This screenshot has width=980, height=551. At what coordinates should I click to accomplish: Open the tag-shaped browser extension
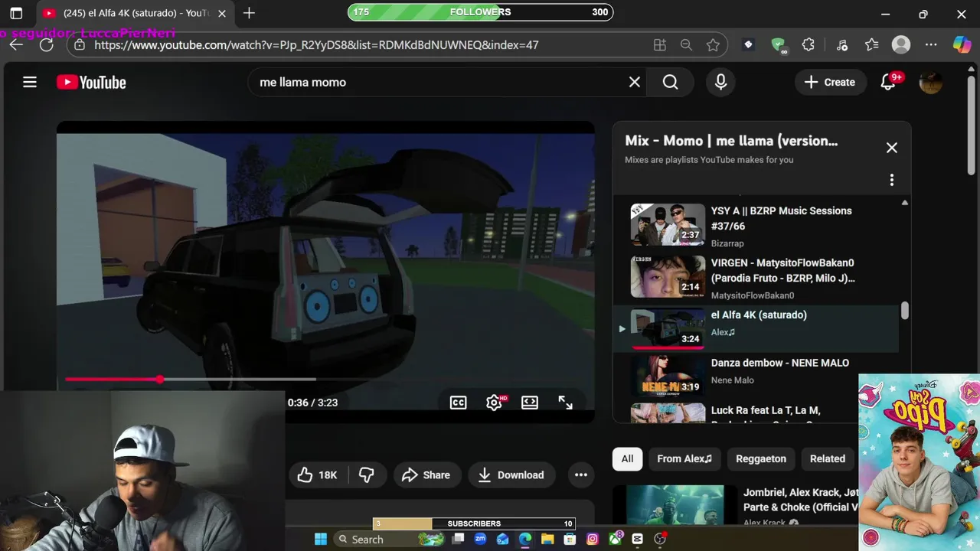pos(748,45)
